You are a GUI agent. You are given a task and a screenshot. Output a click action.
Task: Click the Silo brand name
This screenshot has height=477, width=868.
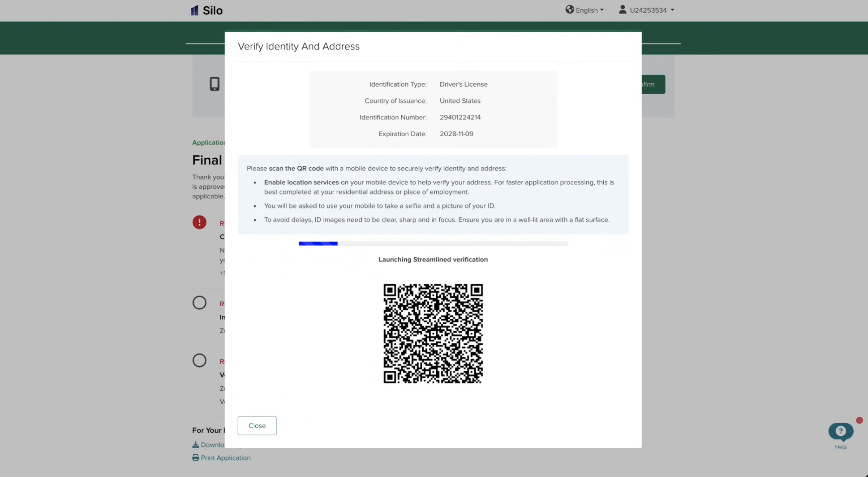click(213, 10)
